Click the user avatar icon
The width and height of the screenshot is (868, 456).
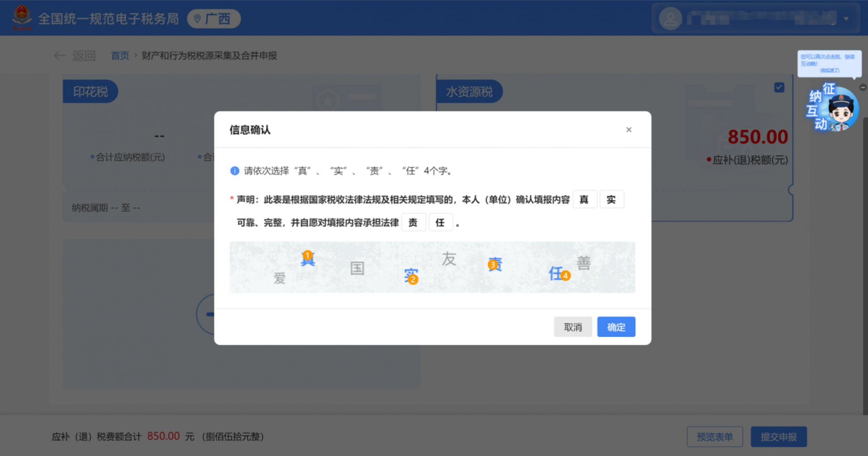tap(670, 19)
